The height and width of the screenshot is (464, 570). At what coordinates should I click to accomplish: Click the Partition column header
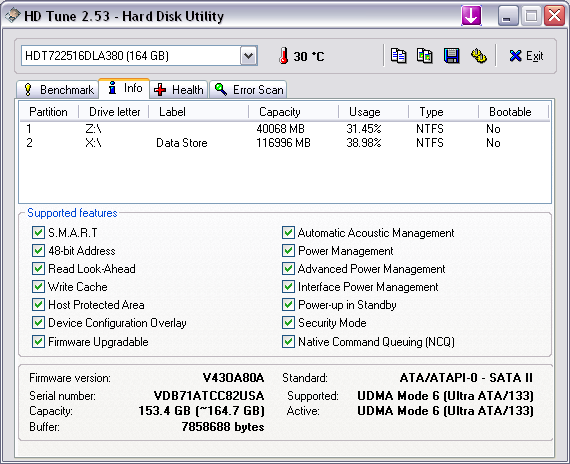48,112
